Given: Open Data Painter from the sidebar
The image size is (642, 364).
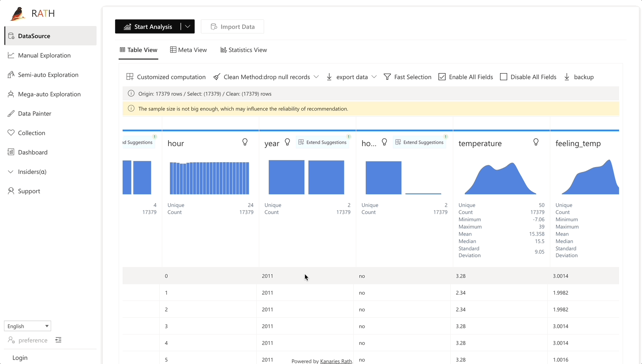Looking at the screenshot, I should 34,114.
